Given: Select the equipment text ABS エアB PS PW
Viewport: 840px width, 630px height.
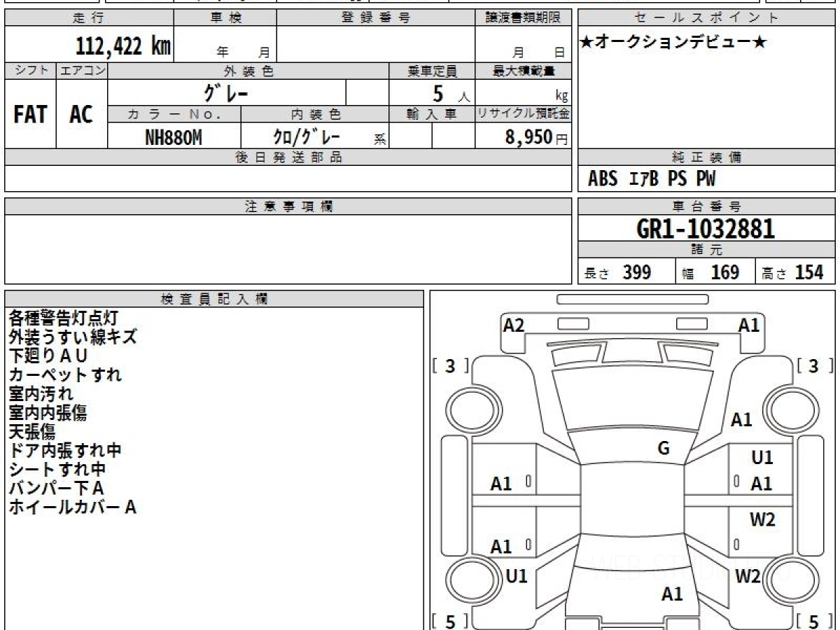Looking at the screenshot, I should (652, 179).
